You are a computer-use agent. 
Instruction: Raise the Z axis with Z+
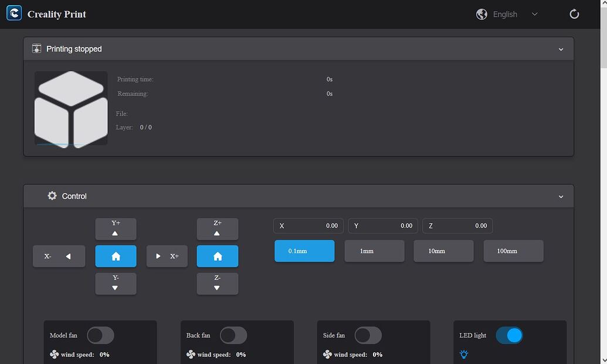[x=218, y=229]
